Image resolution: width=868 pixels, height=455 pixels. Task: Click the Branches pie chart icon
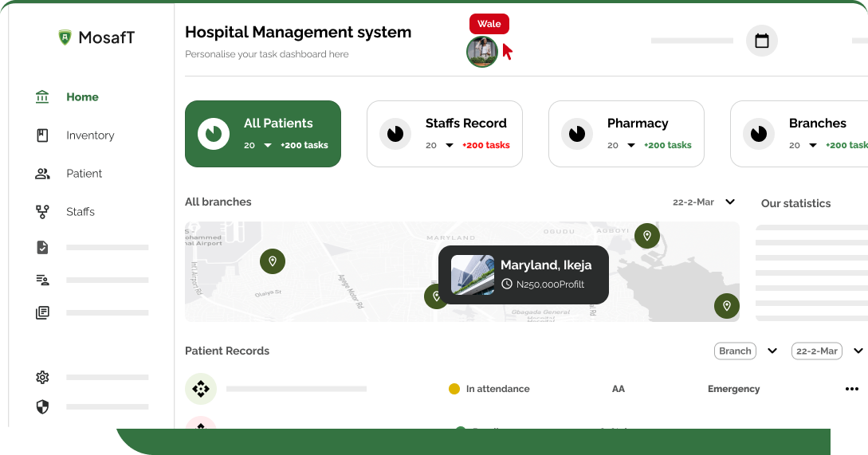(758, 133)
